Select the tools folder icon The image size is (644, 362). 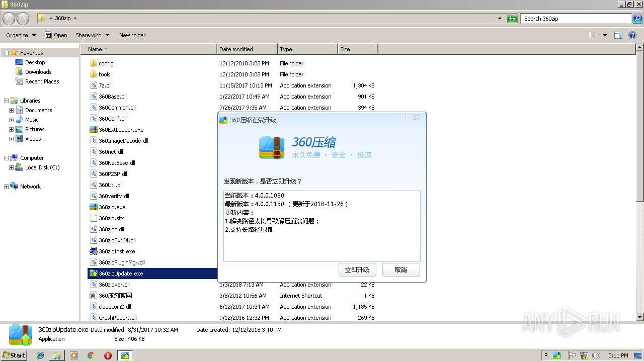[93, 74]
